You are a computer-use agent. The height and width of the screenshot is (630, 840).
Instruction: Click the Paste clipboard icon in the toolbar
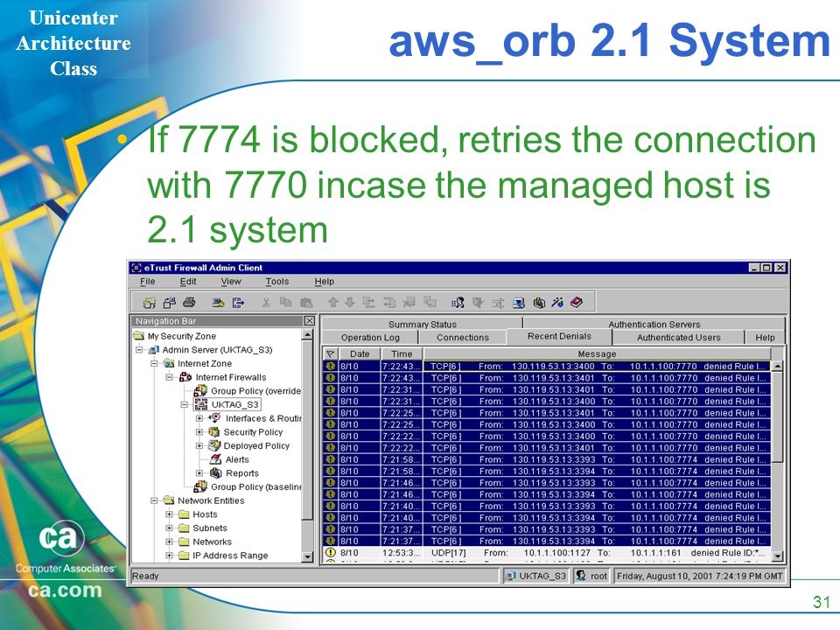[306, 304]
